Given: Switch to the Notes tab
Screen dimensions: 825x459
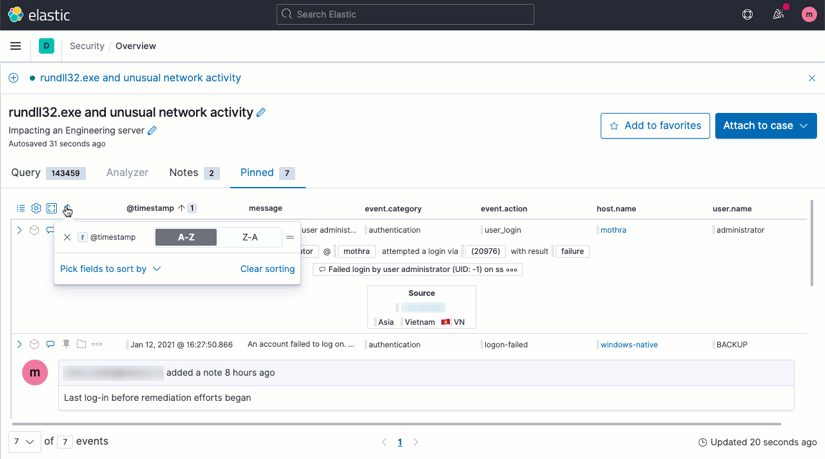Looking at the screenshot, I should tap(194, 173).
